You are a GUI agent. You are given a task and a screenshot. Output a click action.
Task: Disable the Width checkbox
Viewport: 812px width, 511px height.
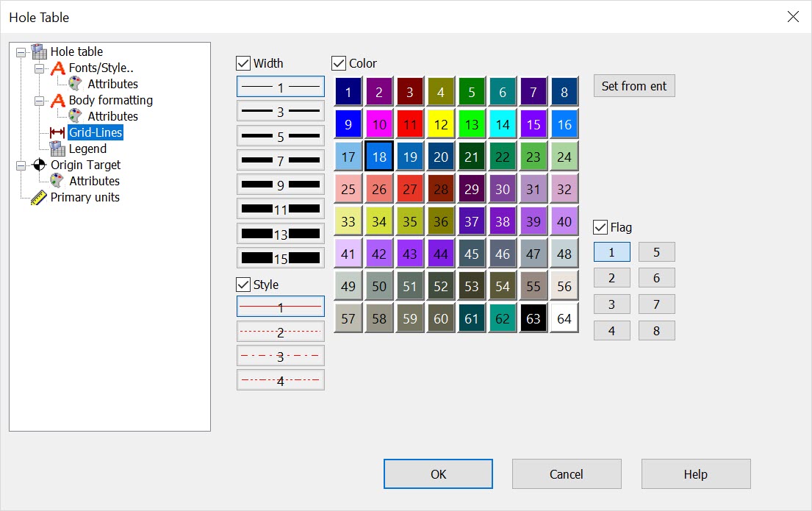tap(243, 62)
